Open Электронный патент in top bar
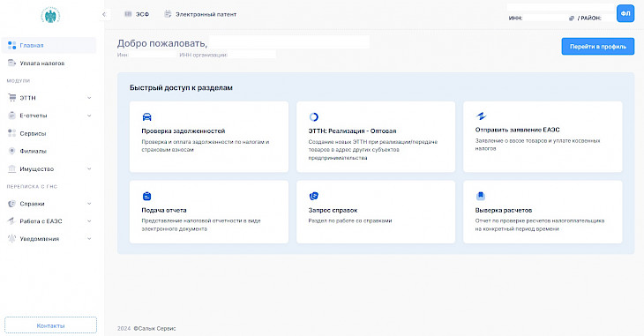The width and height of the screenshot is (644, 336). 200,14
